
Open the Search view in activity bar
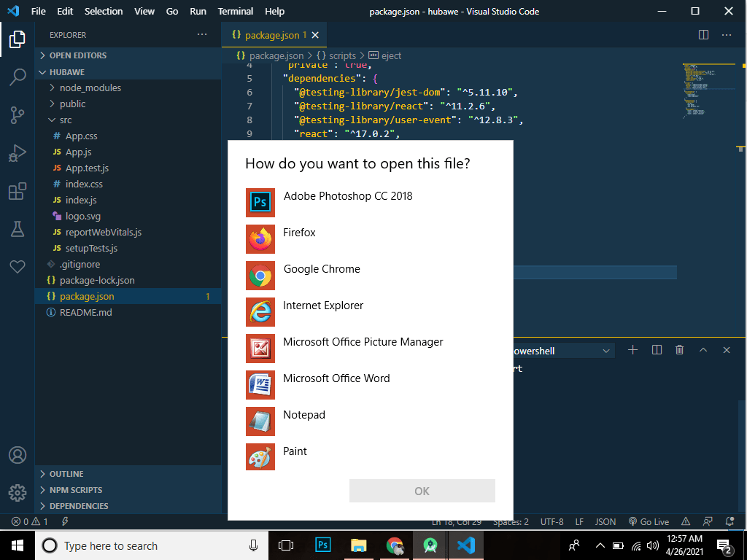[x=18, y=77]
